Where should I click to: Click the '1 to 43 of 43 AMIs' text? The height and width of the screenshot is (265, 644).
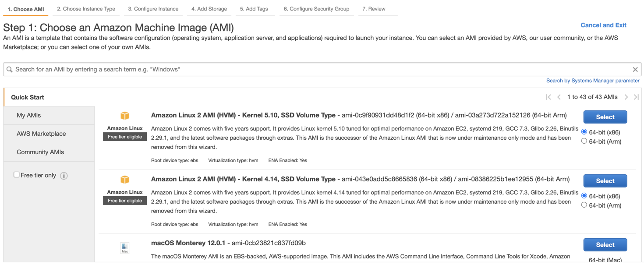(x=592, y=97)
